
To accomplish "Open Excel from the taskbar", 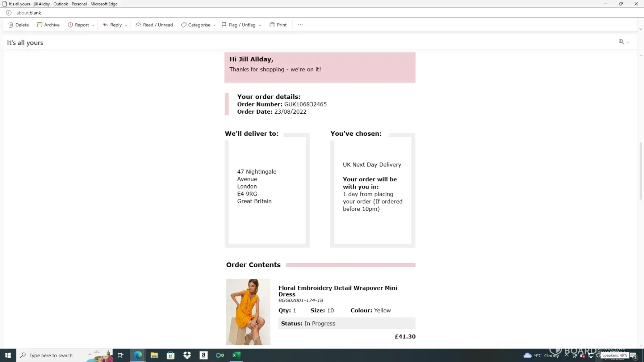I will (x=236, y=355).
